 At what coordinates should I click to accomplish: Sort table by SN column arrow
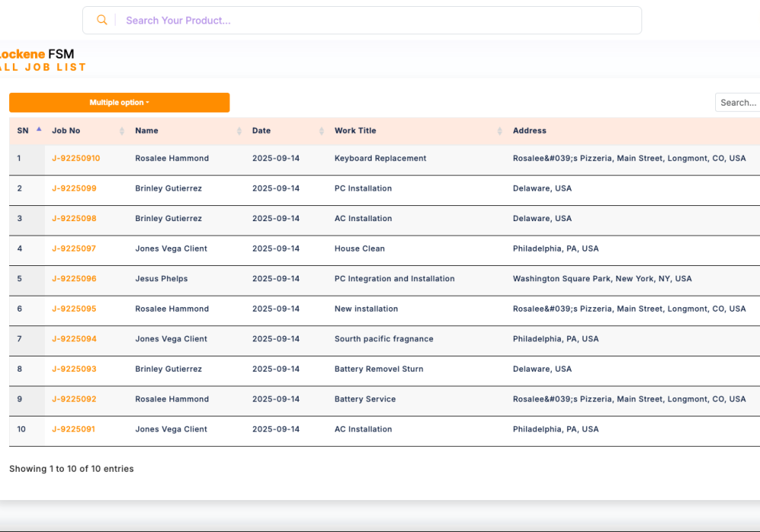(39, 130)
